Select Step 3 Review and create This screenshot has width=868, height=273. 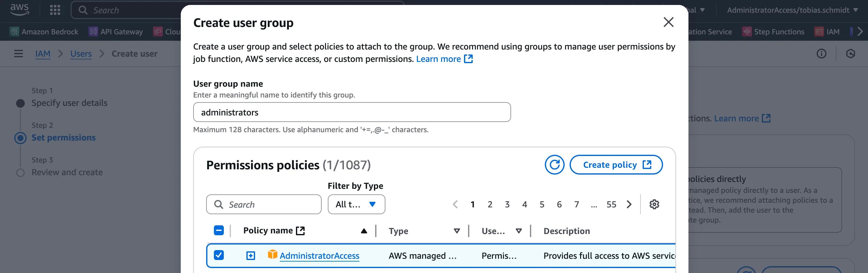67,172
